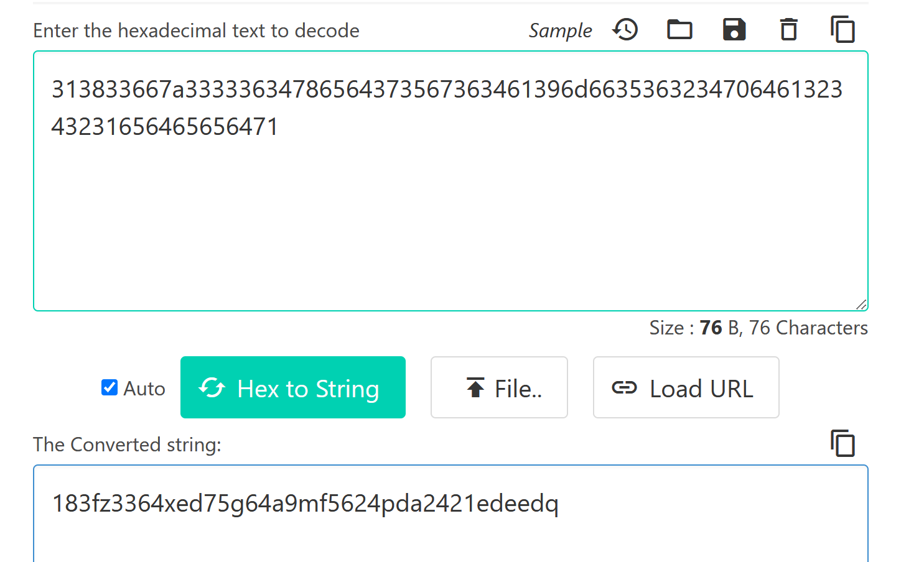Click the chain link icon beside Load URL
This screenshot has width=924, height=562.
pyautogui.click(x=624, y=388)
